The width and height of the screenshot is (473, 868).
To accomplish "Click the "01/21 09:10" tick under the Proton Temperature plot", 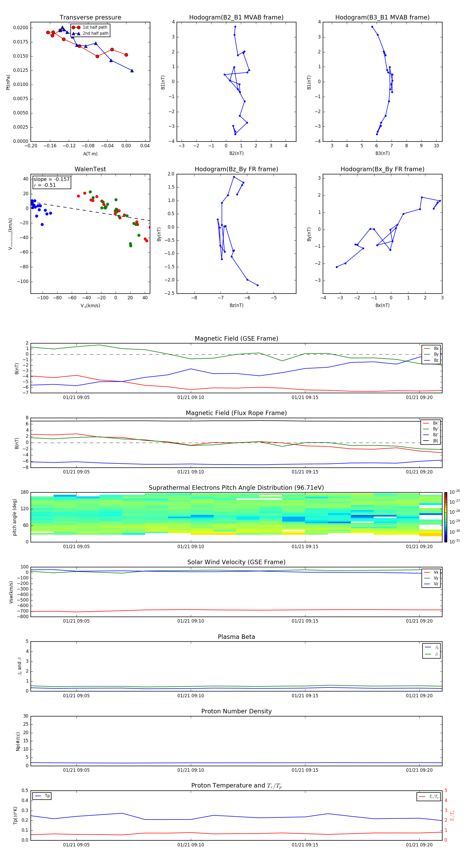I will (191, 845).
